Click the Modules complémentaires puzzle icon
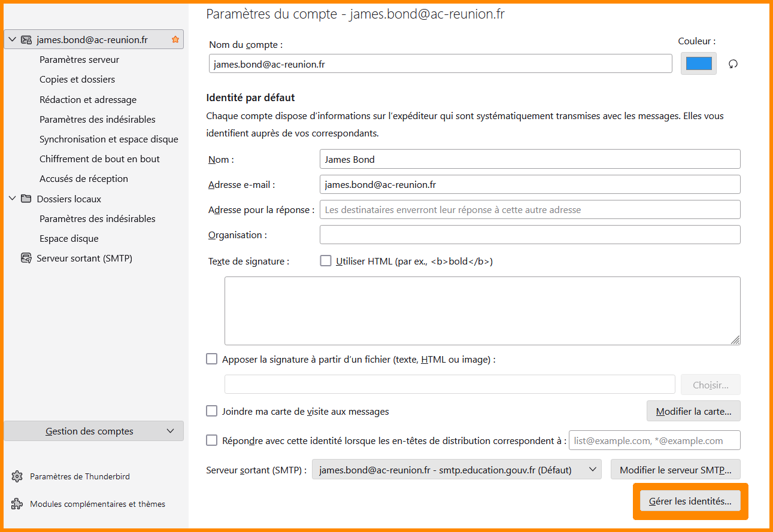Image resolution: width=773 pixels, height=532 pixels. tap(17, 504)
